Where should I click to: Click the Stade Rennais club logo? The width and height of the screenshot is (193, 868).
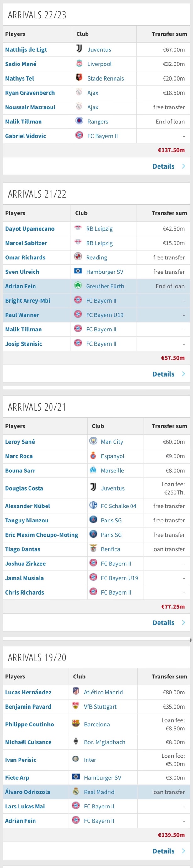[79, 78]
